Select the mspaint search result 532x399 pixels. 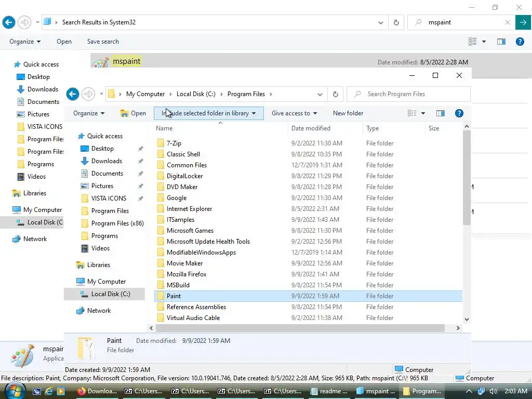pos(126,61)
